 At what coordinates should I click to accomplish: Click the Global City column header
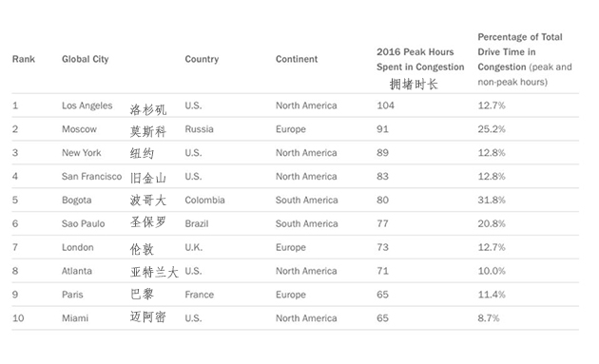tap(86, 59)
